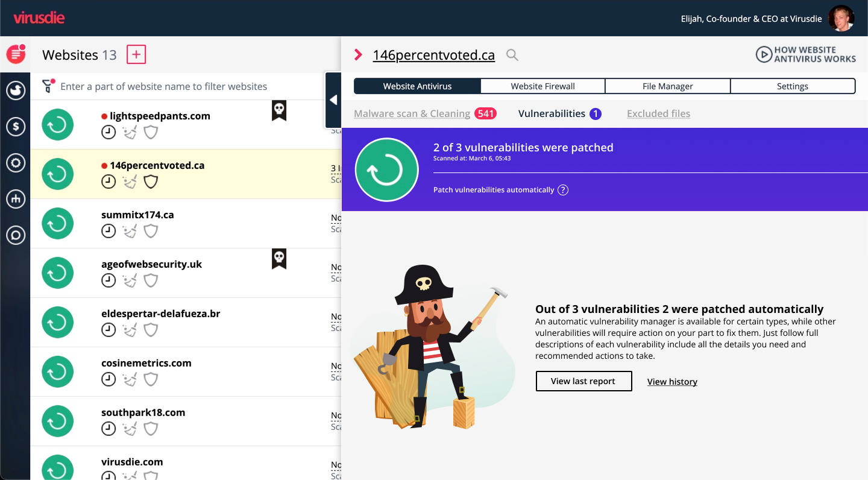Open the red main menu icon
This screenshot has width=868, height=480.
(16, 54)
